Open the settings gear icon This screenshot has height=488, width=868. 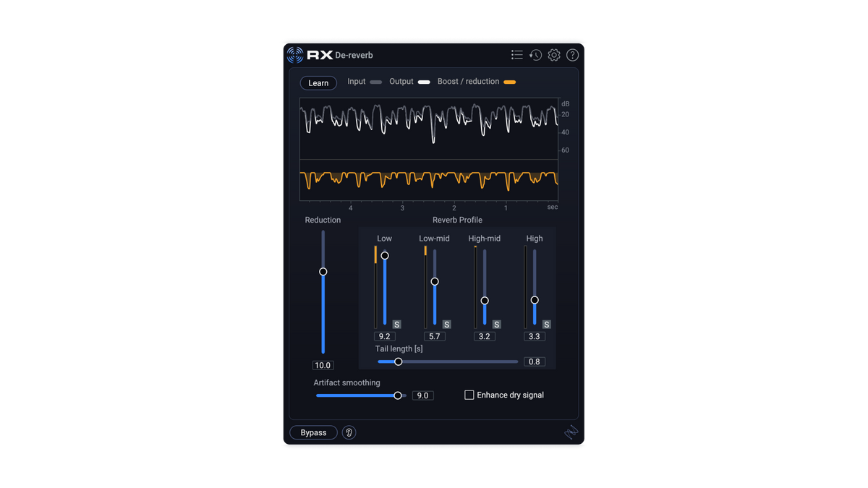point(554,55)
